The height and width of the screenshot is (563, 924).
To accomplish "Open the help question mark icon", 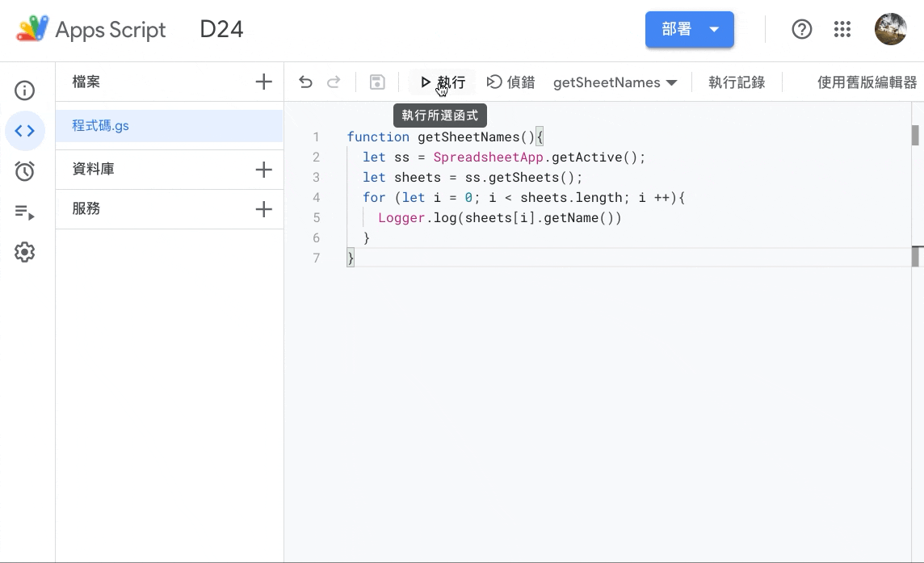I will [x=801, y=30].
